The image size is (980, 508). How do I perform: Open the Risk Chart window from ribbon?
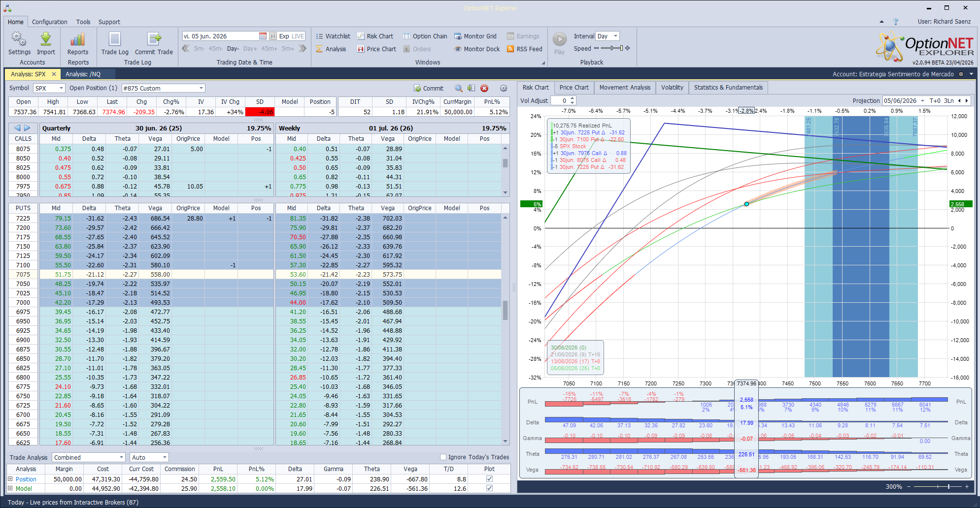[x=375, y=36]
